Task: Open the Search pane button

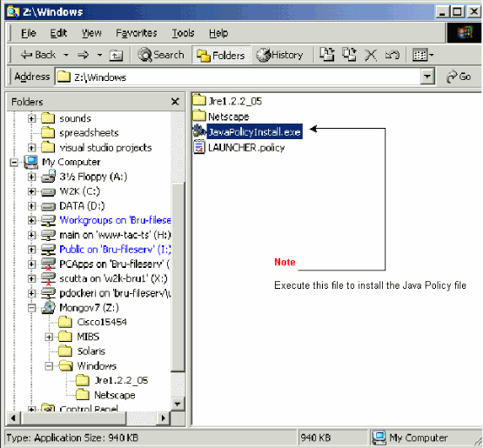Action: click(161, 55)
